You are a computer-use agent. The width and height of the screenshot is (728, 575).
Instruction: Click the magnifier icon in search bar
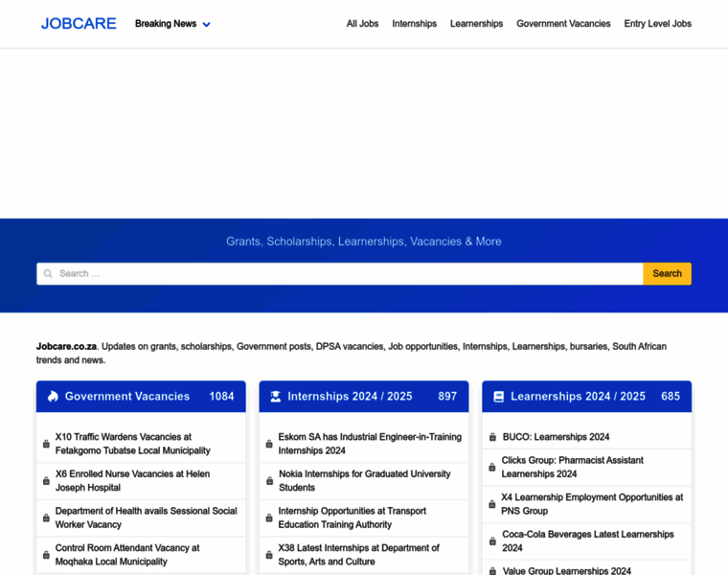(x=48, y=273)
